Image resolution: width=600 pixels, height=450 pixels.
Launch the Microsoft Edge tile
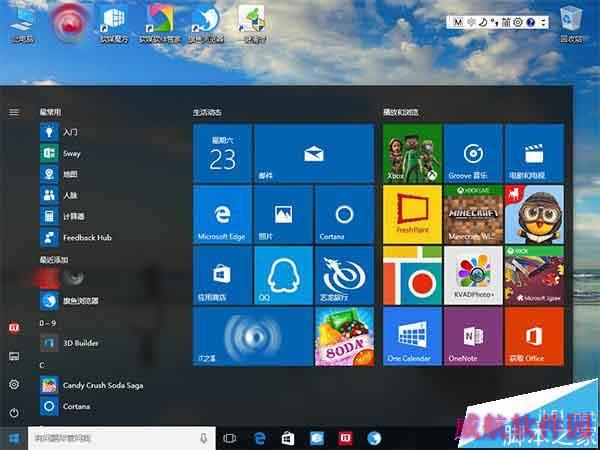click(222, 214)
